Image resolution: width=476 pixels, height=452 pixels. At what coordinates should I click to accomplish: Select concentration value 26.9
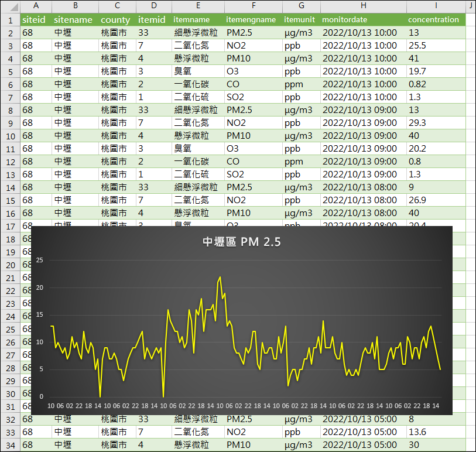(x=436, y=200)
